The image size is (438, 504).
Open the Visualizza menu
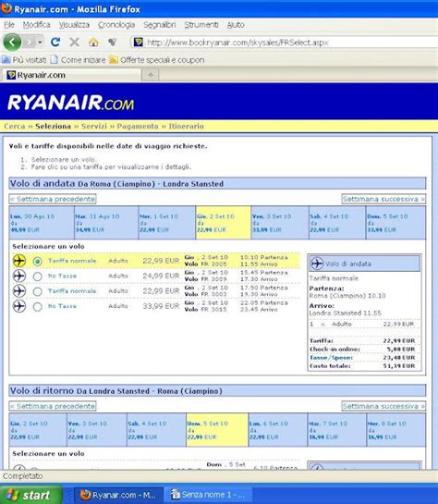click(74, 25)
